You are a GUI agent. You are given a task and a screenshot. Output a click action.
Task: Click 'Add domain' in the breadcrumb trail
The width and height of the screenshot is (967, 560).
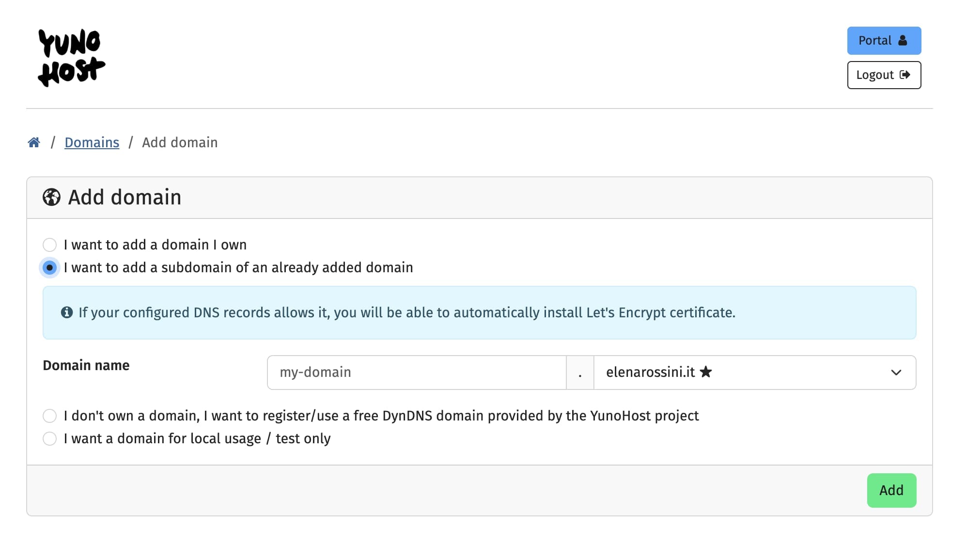click(180, 142)
